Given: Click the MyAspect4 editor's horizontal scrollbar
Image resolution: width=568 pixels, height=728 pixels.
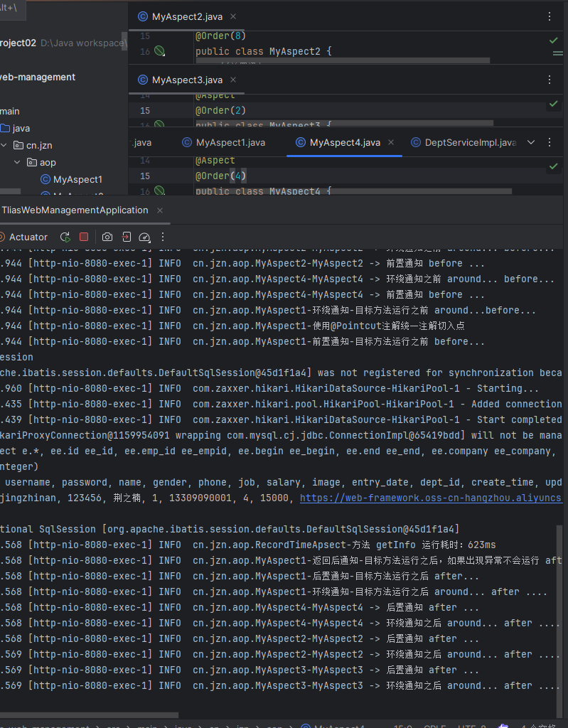Looking at the screenshot, I should (354, 191).
